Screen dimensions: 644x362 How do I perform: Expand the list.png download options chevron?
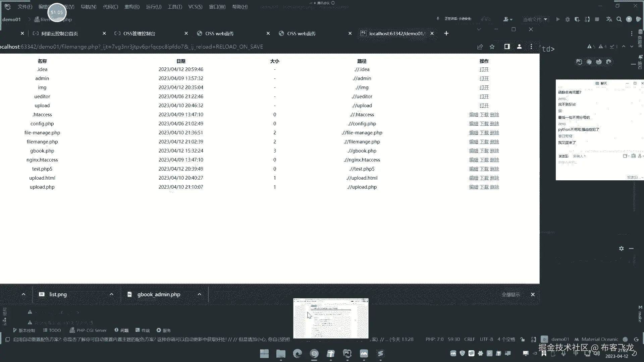111,294
